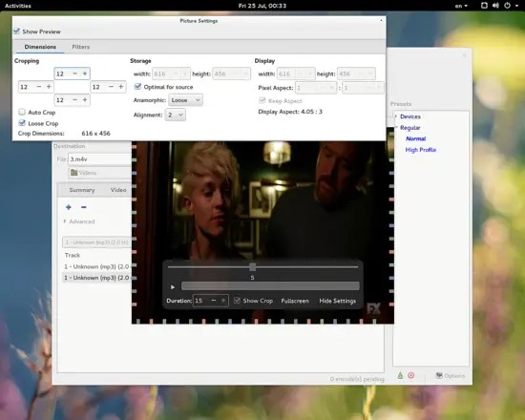The width and height of the screenshot is (525, 420).
Task: Click the Fullscreen button
Action: click(295, 301)
